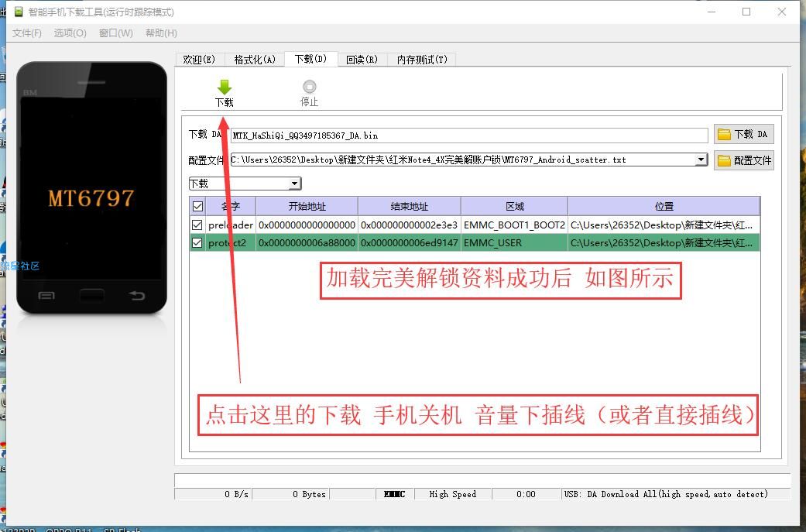Click the preloader row file location cell
Viewport: 806px width, 532px height.
(664, 225)
